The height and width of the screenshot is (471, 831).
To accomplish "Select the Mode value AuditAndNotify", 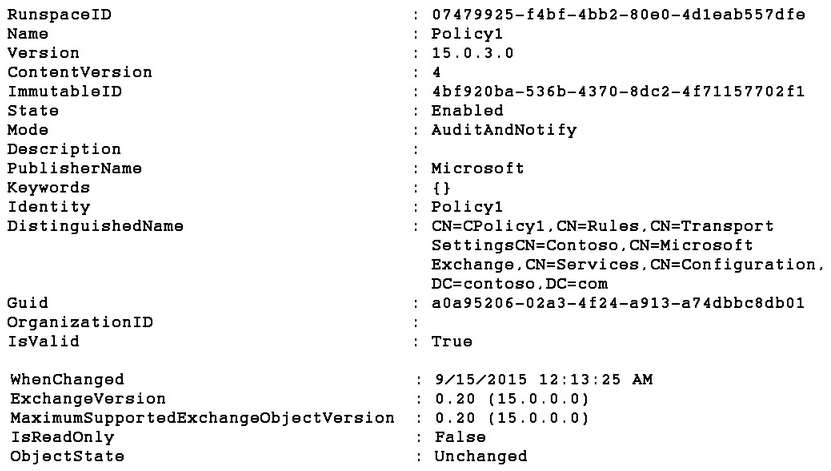I will pyautogui.click(x=503, y=130).
